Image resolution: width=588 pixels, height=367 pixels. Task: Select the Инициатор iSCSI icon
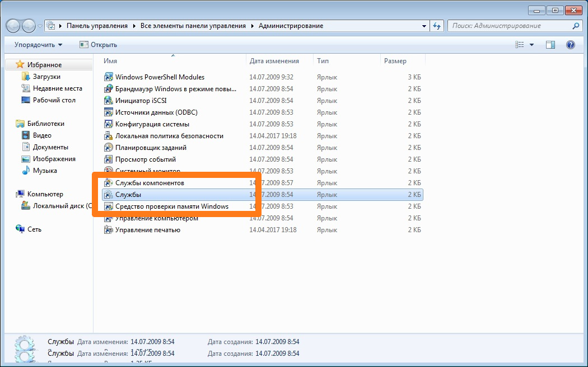tap(109, 101)
